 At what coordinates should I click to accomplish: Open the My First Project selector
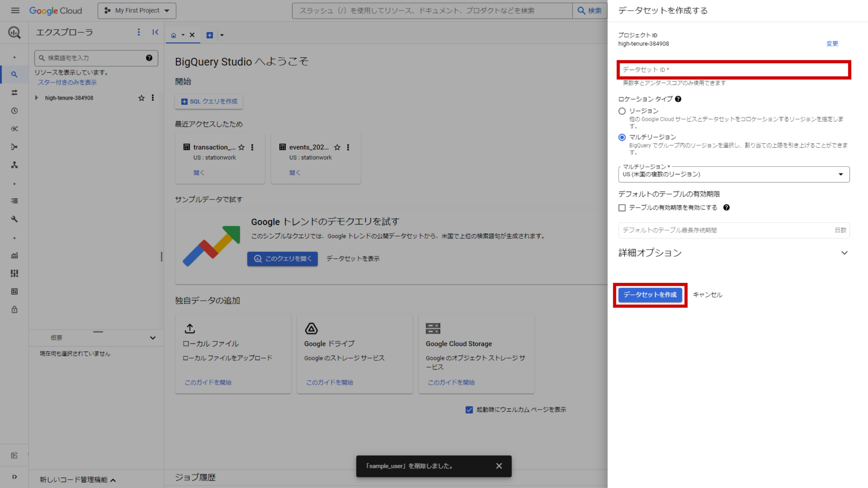(136, 11)
